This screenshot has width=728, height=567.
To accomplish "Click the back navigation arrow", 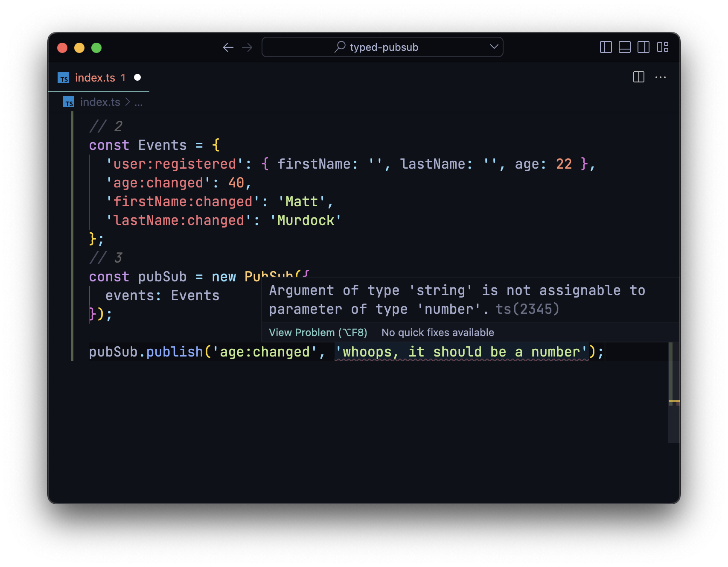I will [228, 47].
